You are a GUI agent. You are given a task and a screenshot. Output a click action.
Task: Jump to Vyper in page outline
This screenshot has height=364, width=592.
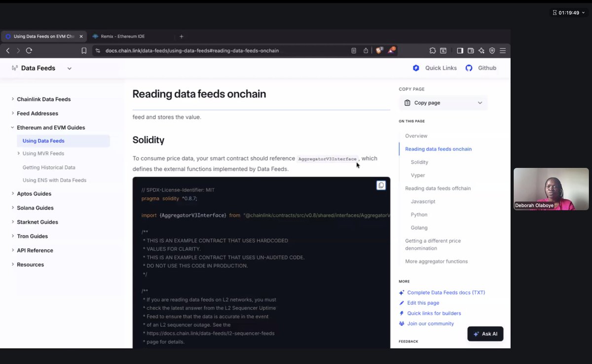coord(418,175)
